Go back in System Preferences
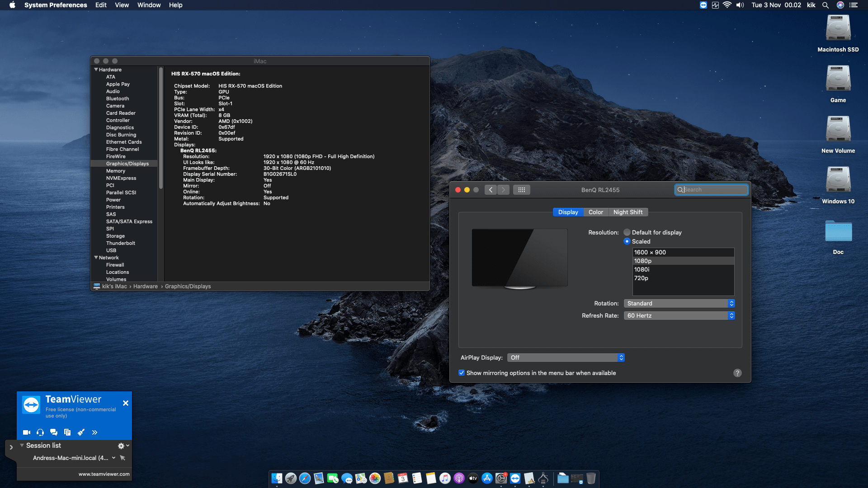 (491, 190)
